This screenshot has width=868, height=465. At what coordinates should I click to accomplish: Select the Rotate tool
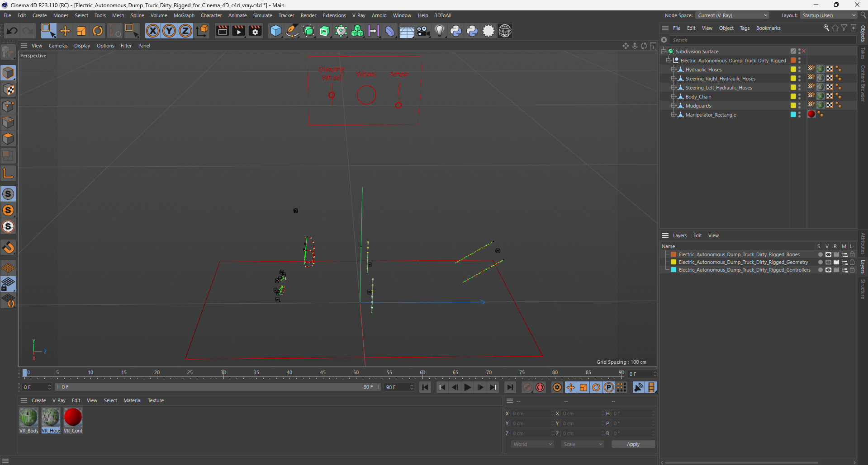[98, 31]
